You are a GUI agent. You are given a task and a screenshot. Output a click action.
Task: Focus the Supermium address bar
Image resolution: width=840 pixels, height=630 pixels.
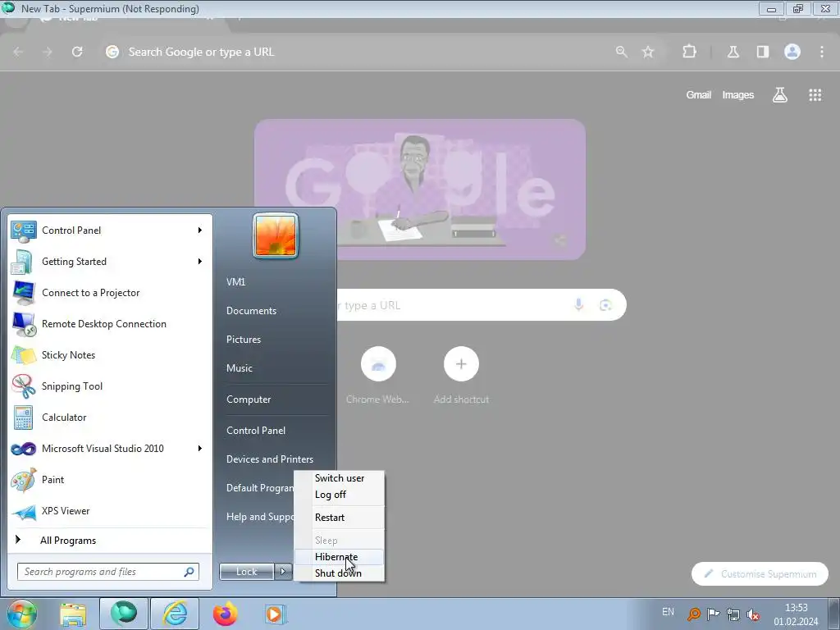[x=354, y=52]
